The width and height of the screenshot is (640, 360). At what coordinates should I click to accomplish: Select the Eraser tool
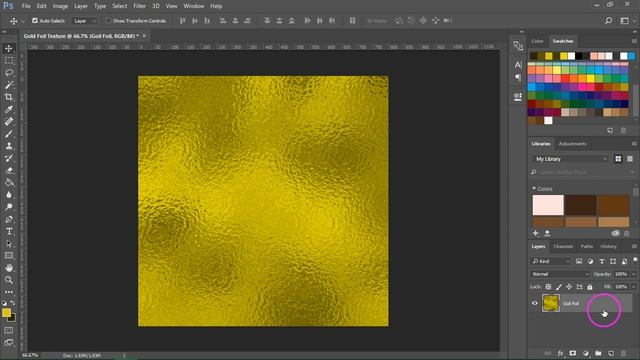point(9,171)
